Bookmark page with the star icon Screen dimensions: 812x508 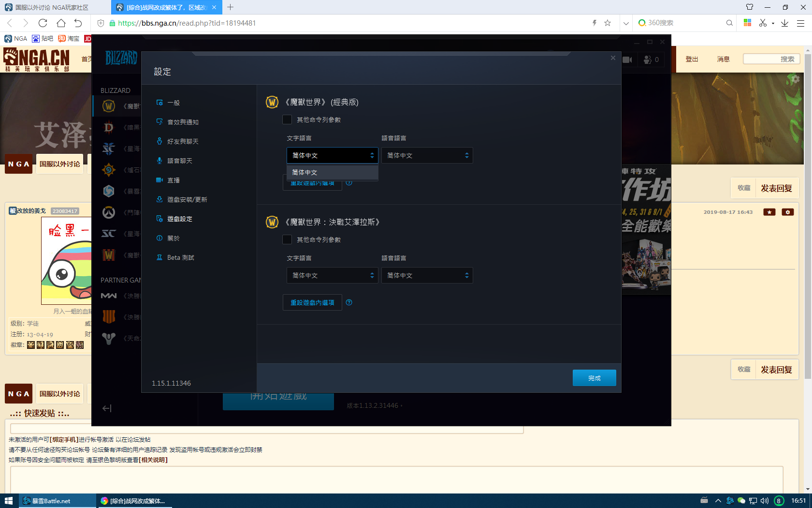pyautogui.click(x=608, y=23)
